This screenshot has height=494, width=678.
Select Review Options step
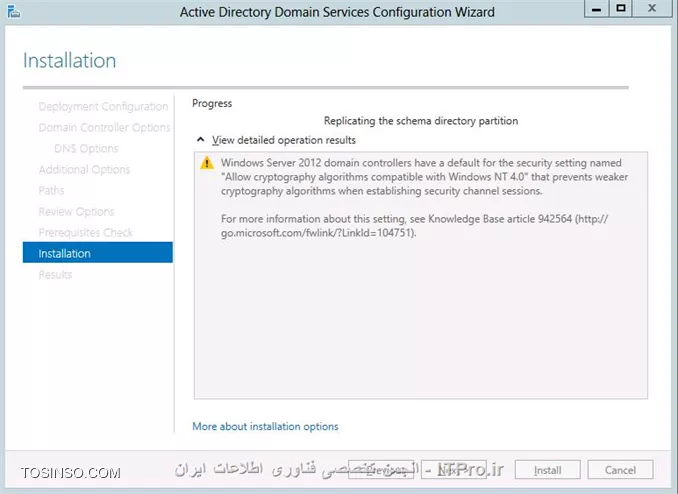click(x=76, y=212)
